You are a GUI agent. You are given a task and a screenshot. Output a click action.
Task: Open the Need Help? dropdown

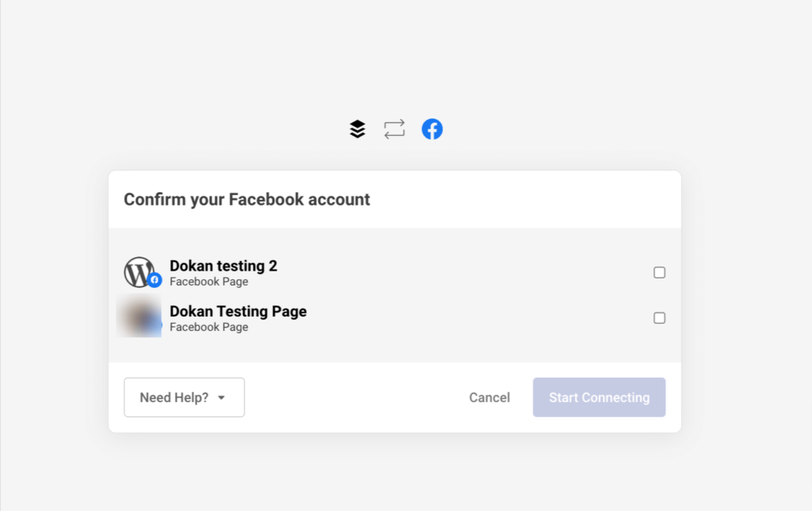(184, 398)
